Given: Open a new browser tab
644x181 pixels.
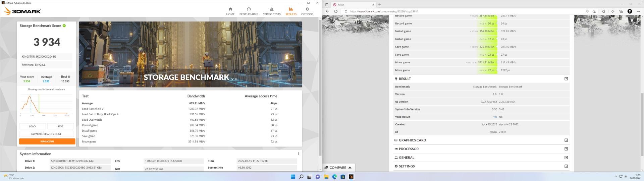Looking at the screenshot, I should click(380, 5).
